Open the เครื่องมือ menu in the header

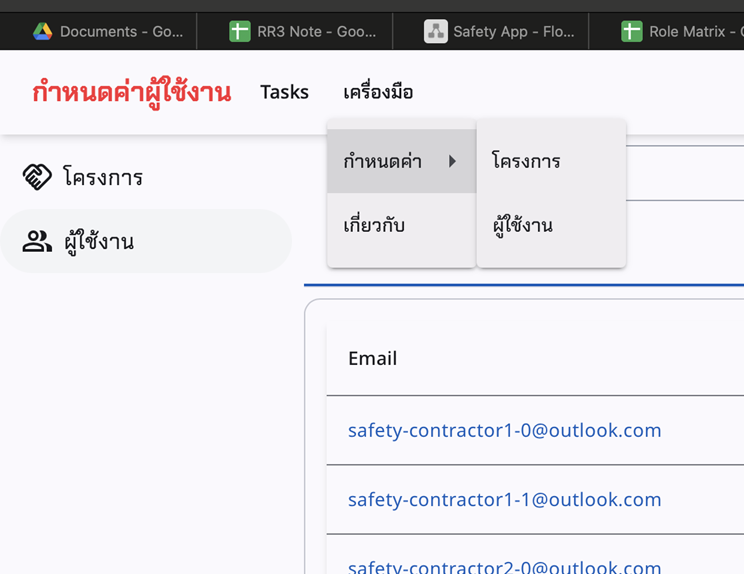pyautogui.click(x=378, y=92)
